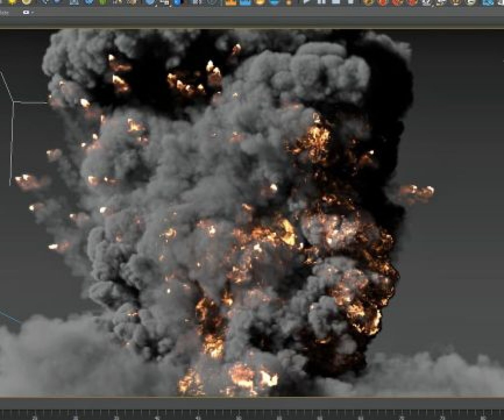Select the simulation grid wireframe edge in viewport
504x420 pixels.
pyautogui.click(x=12, y=141)
